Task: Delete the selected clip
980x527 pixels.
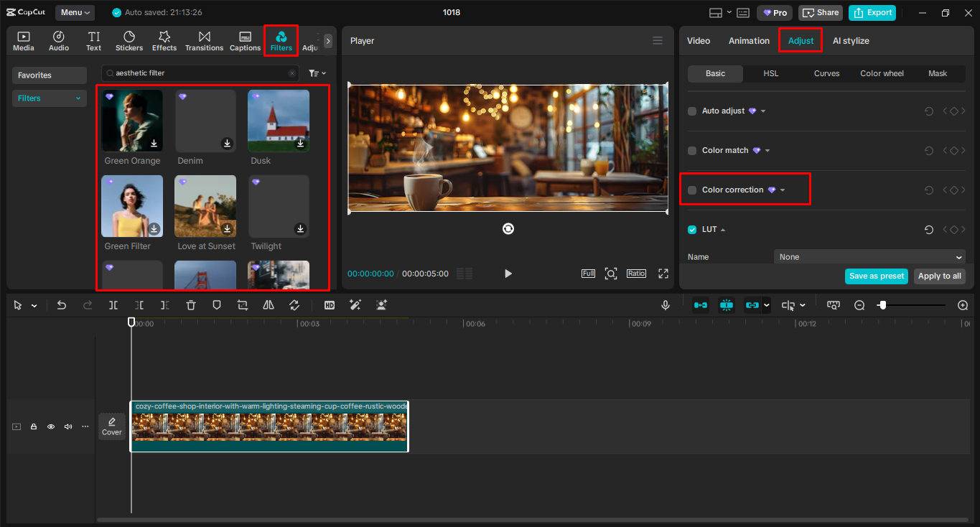Action: coord(190,305)
